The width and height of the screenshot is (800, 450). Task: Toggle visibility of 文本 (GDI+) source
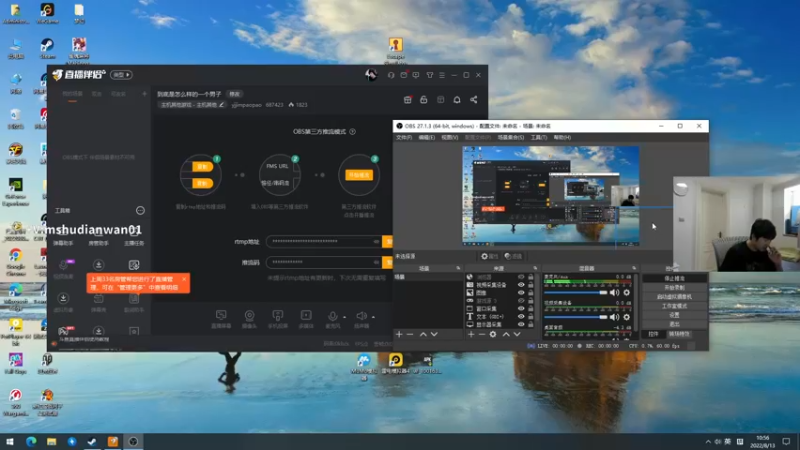point(521,316)
